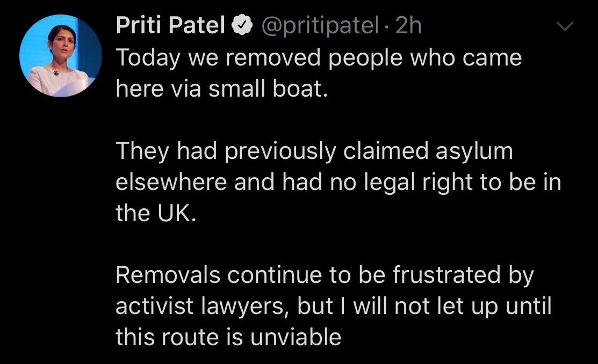Click the 'here via small boat.' line
598x364 pixels.
coord(221,89)
